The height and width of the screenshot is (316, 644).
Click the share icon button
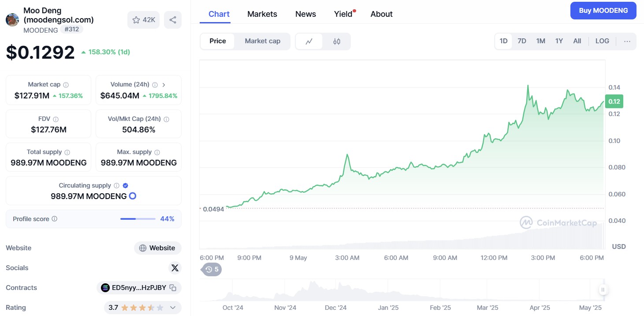pyautogui.click(x=173, y=20)
